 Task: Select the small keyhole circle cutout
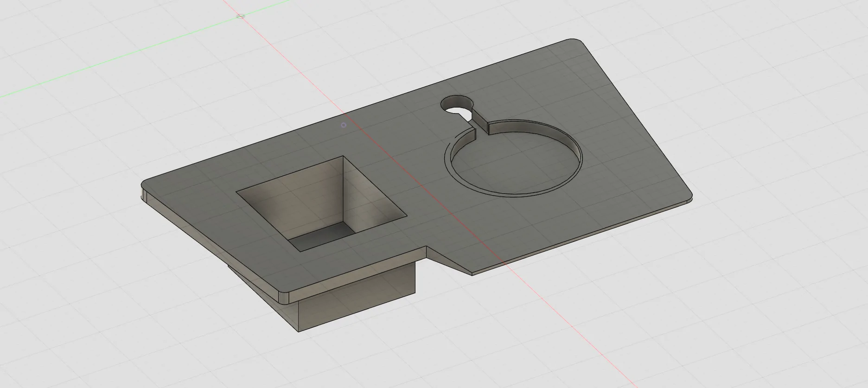coord(458,105)
